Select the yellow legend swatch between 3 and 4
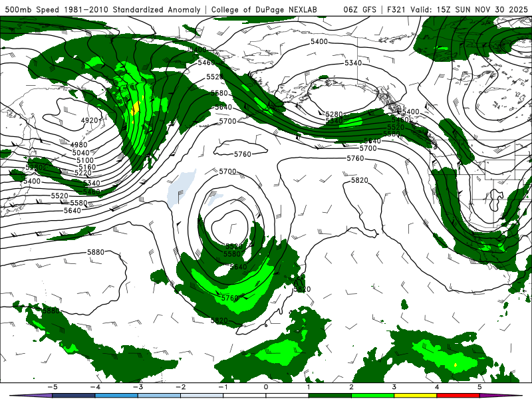The image size is (532, 399). 415,396
